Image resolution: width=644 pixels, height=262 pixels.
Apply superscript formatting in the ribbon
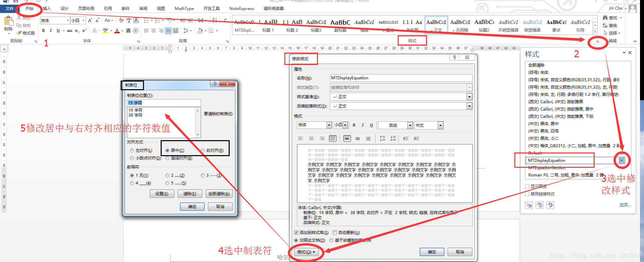click(84, 31)
